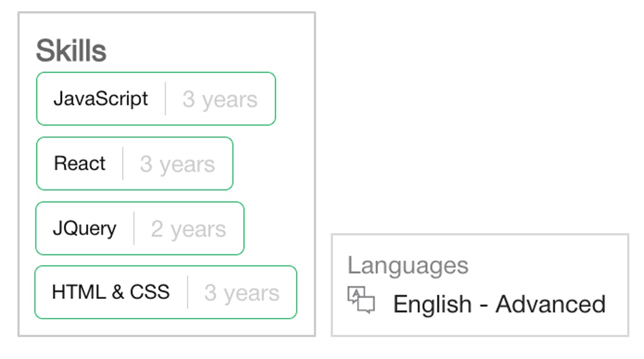Click the word "English" in Languages
The width and height of the screenshot is (644, 359).
(432, 305)
